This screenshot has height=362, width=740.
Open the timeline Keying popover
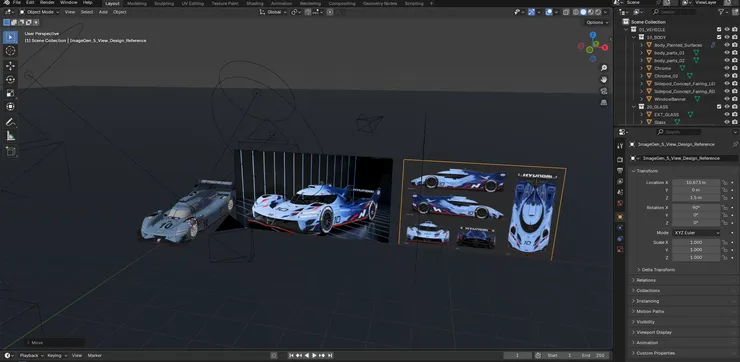pyautogui.click(x=57, y=355)
